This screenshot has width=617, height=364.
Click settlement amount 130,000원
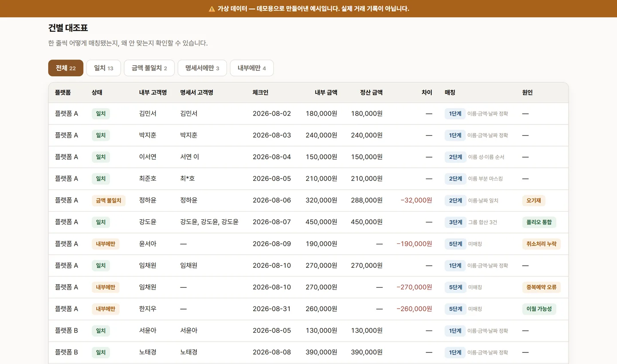coord(367,331)
